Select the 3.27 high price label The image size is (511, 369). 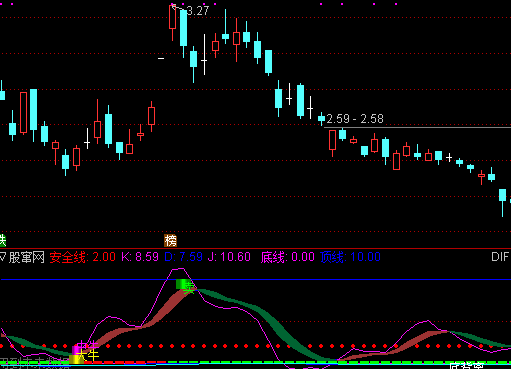pyautogui.click(x=197, y=11)
